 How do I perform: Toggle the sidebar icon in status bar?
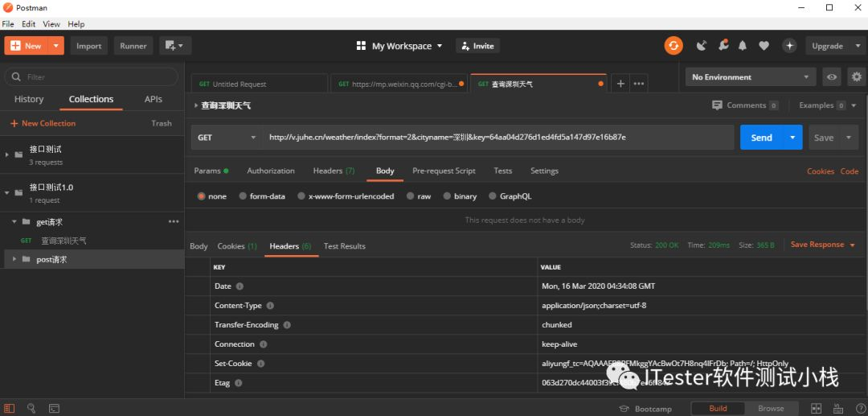pos(10,408)
